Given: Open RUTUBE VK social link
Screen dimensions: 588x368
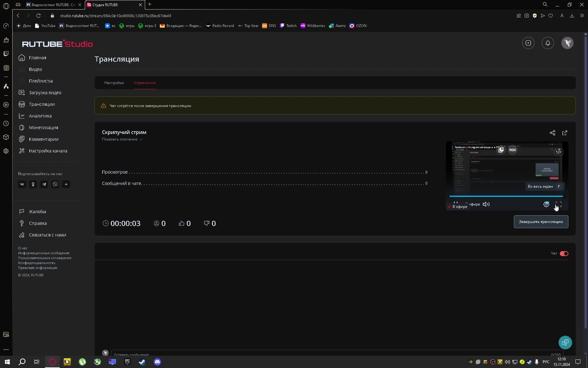Looking at the screenshot, I should (22, 184).
